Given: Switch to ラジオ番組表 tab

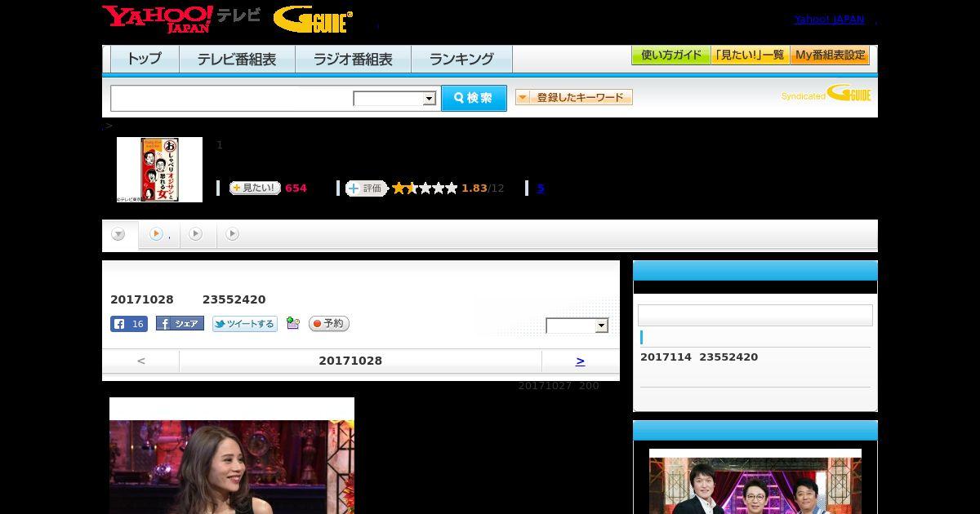Looking at the screenshot, I should click(x=353, y=59).
